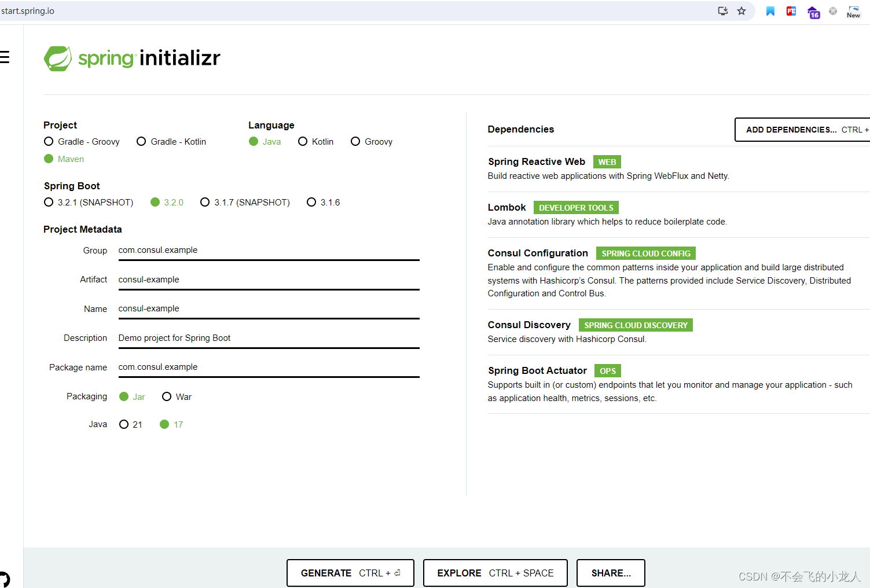Choose Groovy as language
The image size is (870, 588).
pyautogui.click(x=372, y=142)
